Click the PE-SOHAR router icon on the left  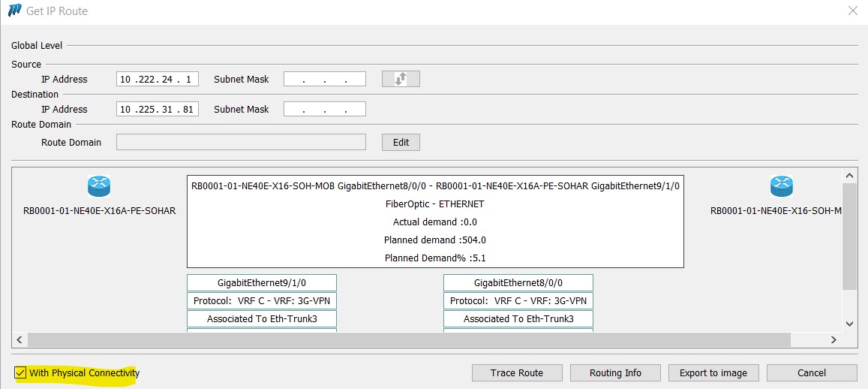(x=99, y=186)
